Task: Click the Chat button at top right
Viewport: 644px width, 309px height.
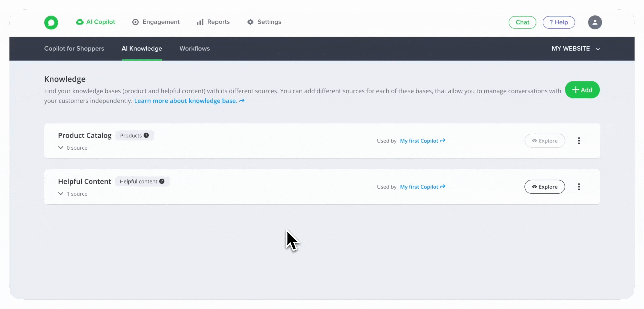Action: click(522, 22)
